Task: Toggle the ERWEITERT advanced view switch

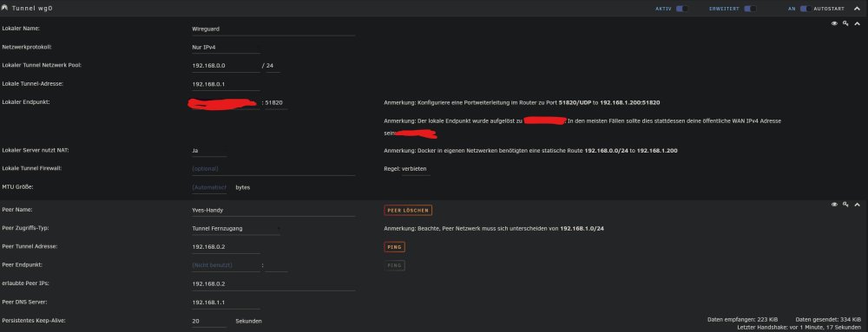Action: coord(750,9)
